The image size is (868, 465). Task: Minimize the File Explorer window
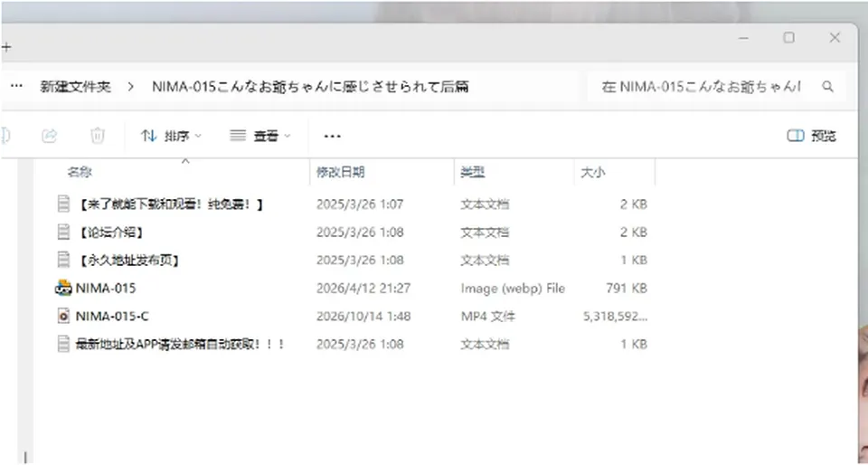(743, 38)
